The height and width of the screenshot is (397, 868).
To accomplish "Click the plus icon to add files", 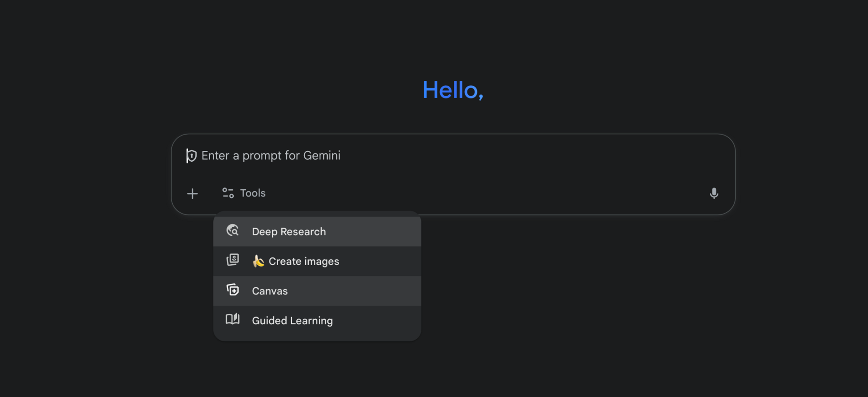I will (193, 194).
